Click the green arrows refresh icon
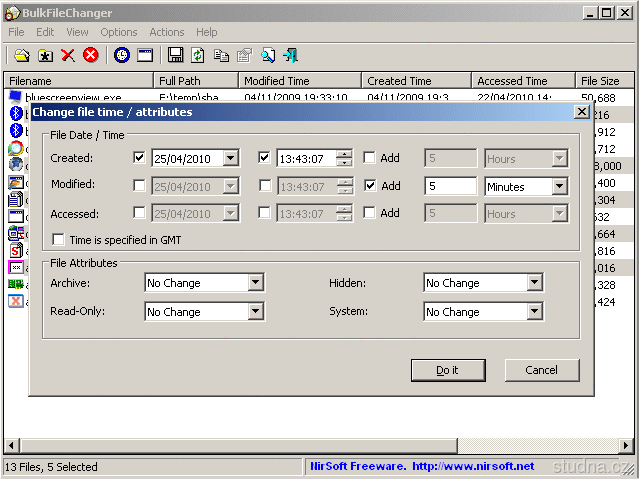The image size is (639, 479). pyautogui.click(x=198, y=55)
